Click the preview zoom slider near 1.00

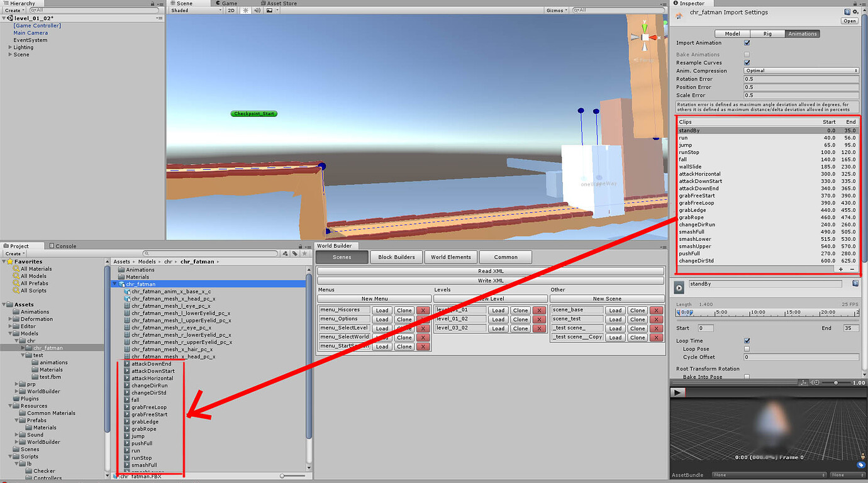pyautogui.click(x=837, y=382)
